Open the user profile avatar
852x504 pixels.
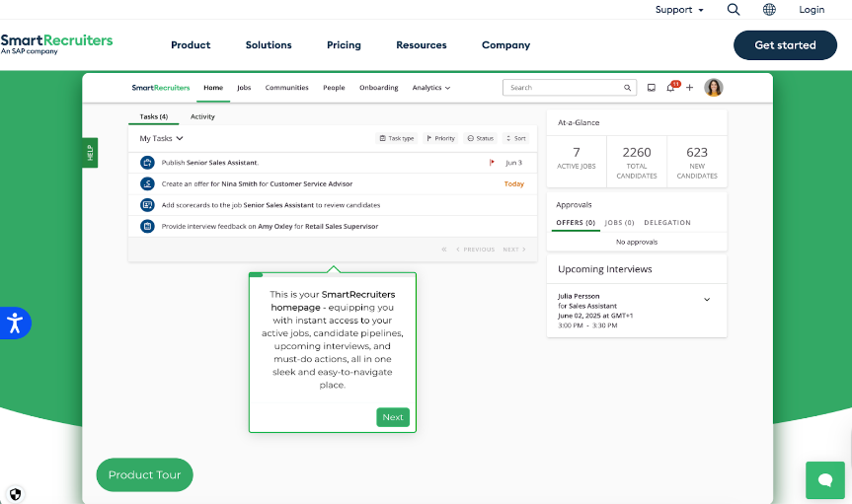tap(714, 88)
